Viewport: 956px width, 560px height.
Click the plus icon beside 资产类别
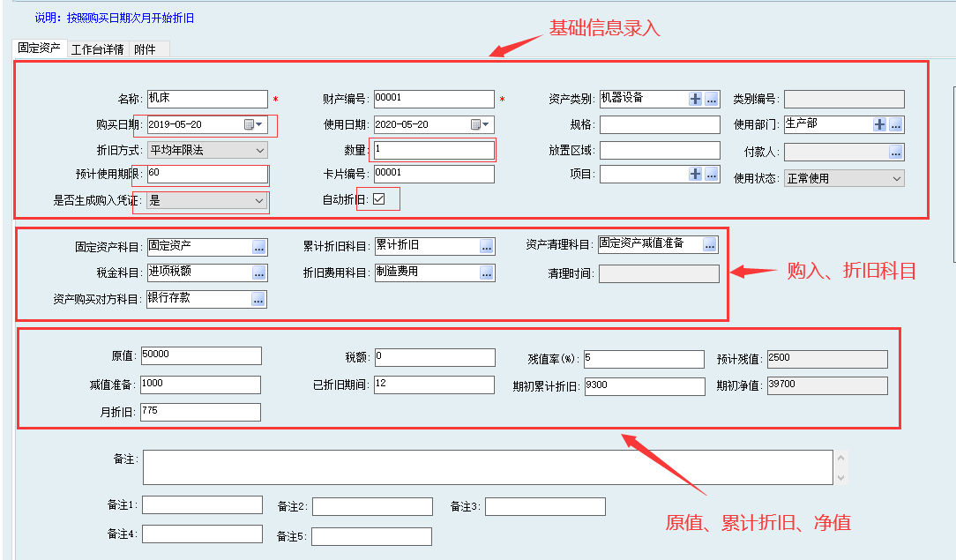pos(696,99)
